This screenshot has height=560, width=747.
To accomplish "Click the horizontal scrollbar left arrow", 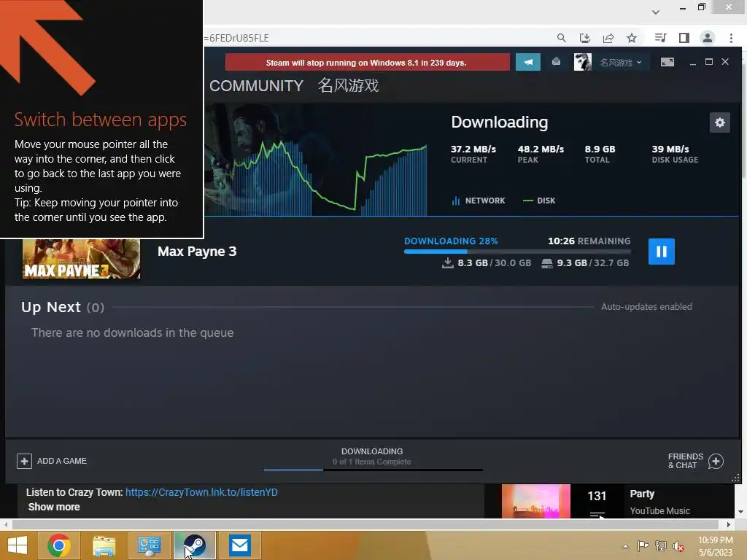I will 5,524.
